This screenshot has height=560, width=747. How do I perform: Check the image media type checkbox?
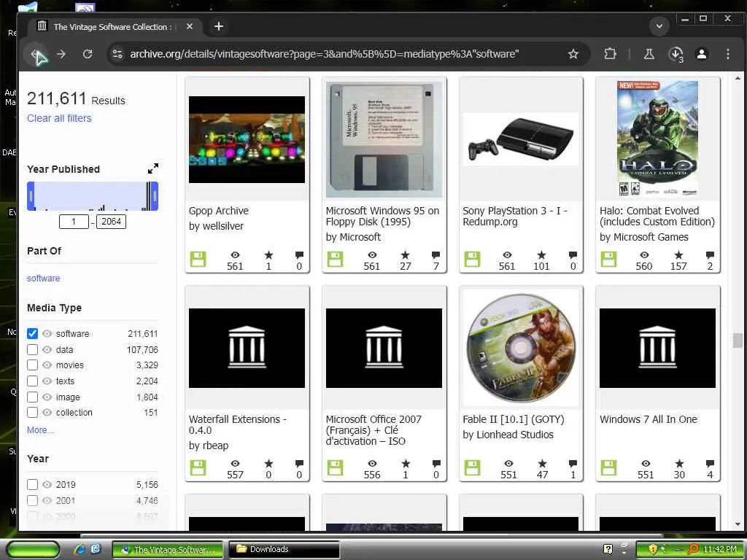[x=32, y=397]
